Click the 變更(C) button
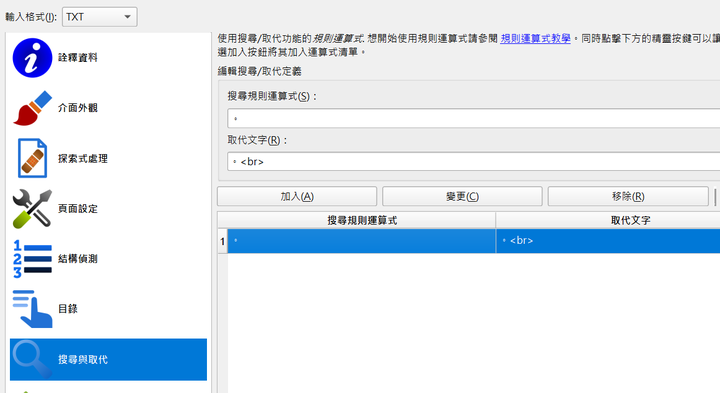720x393 pixels. (x=462, y=196)
